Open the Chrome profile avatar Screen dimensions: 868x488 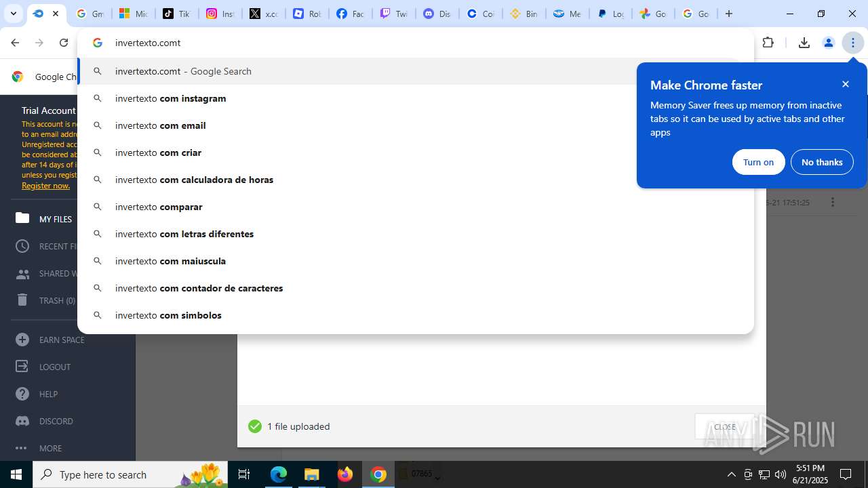828,43
